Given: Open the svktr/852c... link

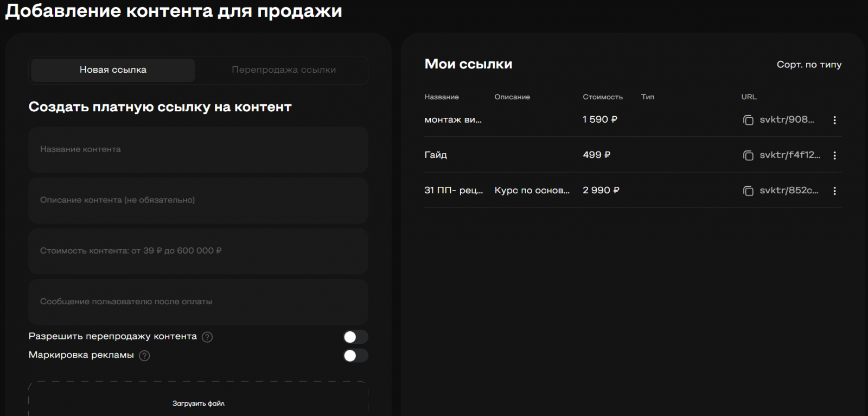Looking at the screenshot, I should [x=789, y=190].
